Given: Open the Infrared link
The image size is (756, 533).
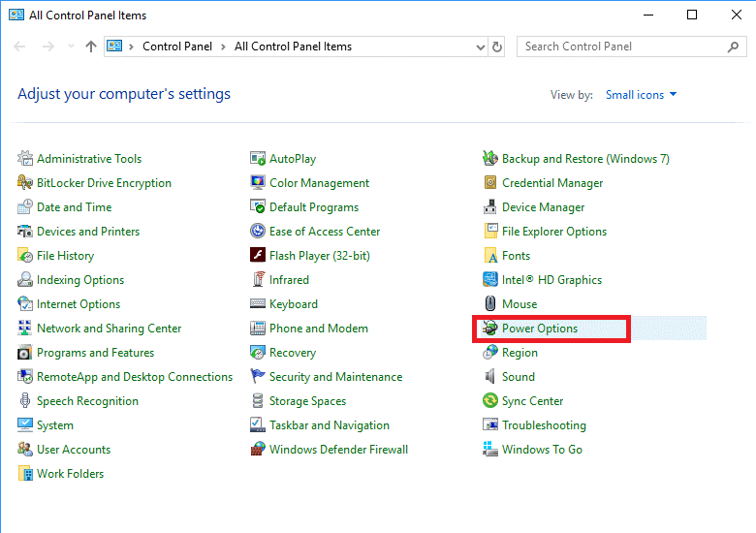Looking at the screenshot, I should [x=289, y=279].
